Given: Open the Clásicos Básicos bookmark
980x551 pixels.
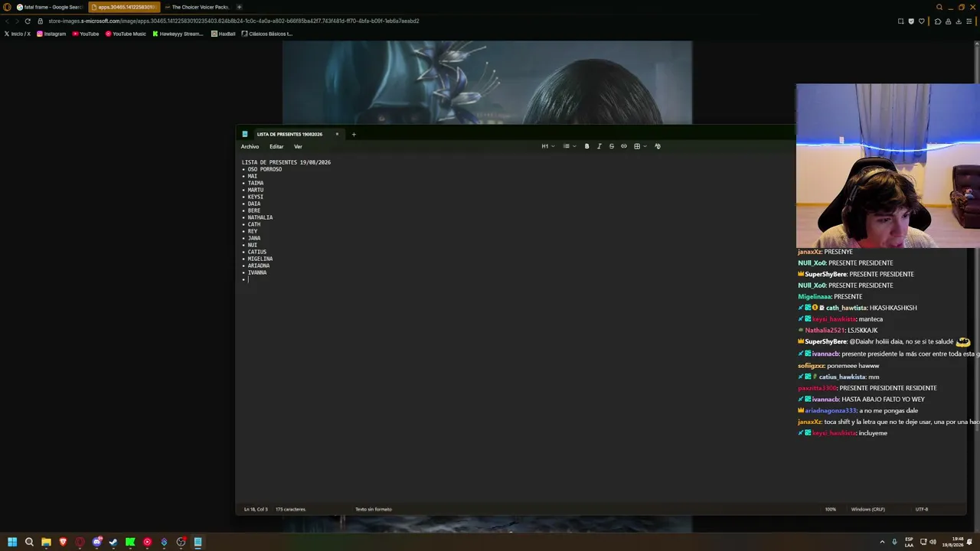Looking at the screenshot, I should [x=266, y=34].
